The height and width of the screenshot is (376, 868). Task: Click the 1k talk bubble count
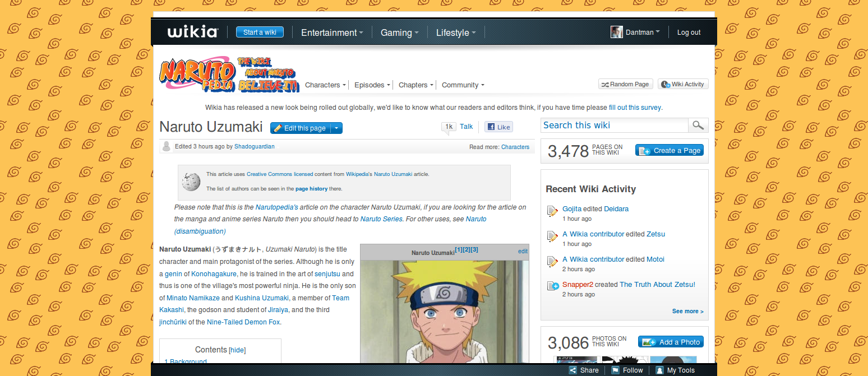(x=449, y=128)
